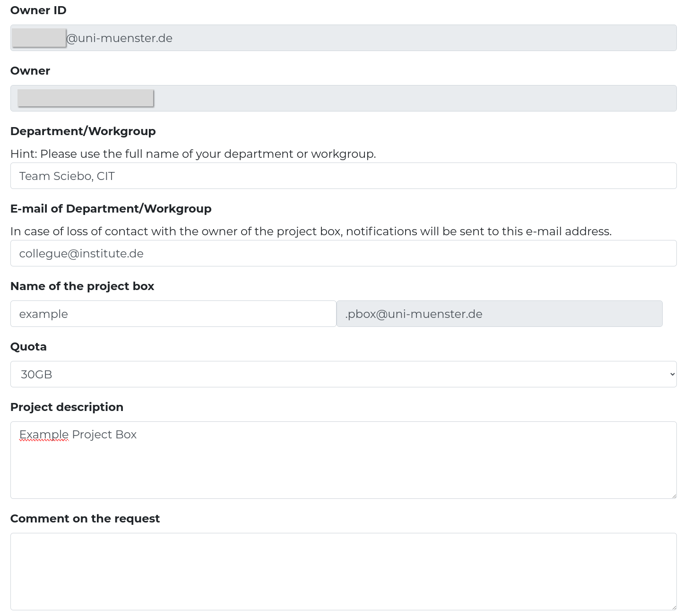Viewport: 692px width, 616px height.
Task: Click the Comment textarea resize handle
Action: tap(674, 607)
